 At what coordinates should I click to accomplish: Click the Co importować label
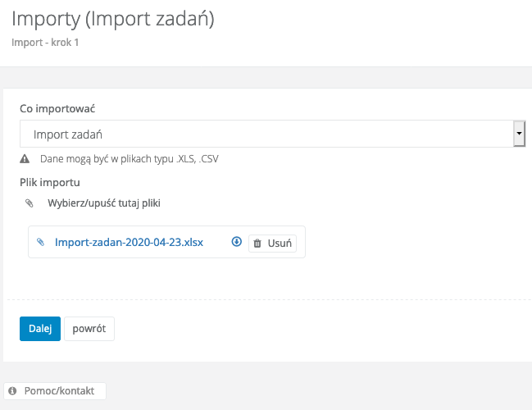[60, 108]
